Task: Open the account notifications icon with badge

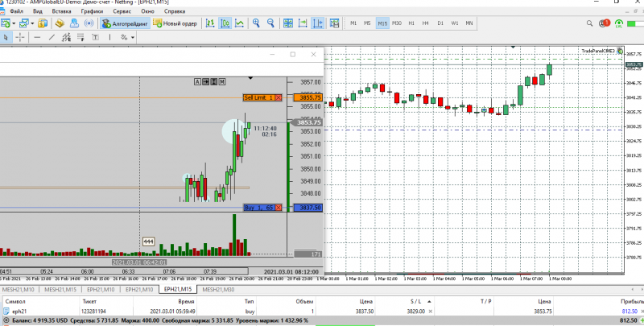Action: pyautogui.click(x=605, y=23)
